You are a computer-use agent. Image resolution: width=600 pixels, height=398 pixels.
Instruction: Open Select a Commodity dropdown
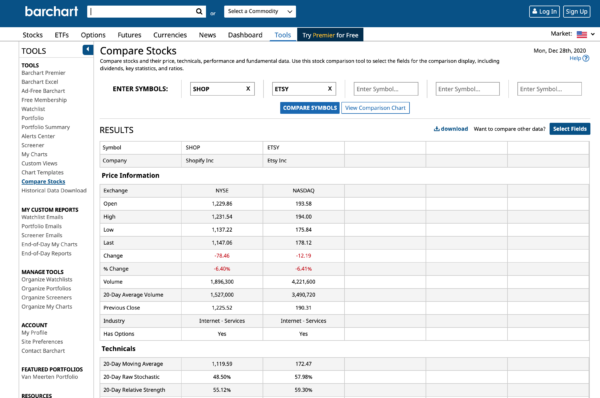(260, 11)
